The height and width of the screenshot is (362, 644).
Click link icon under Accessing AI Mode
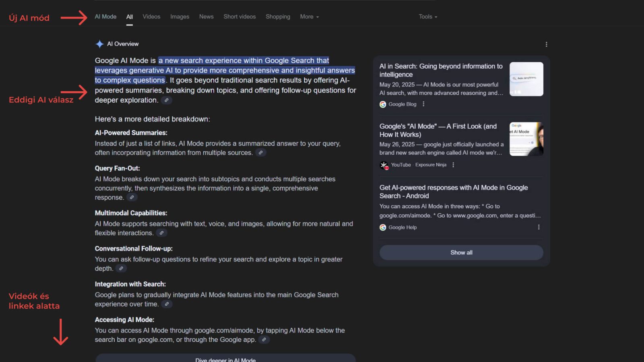click(x=264, y=340)
